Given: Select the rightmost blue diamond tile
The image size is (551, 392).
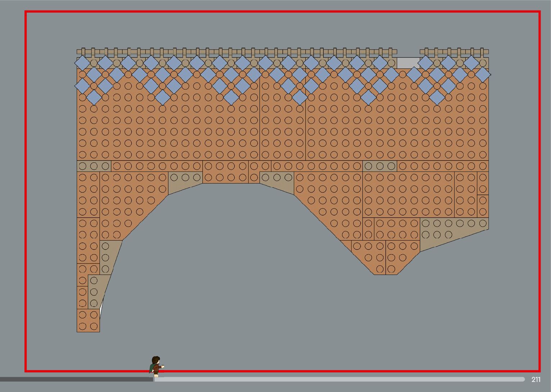Looking at the screenshot, I should [482, 75].
